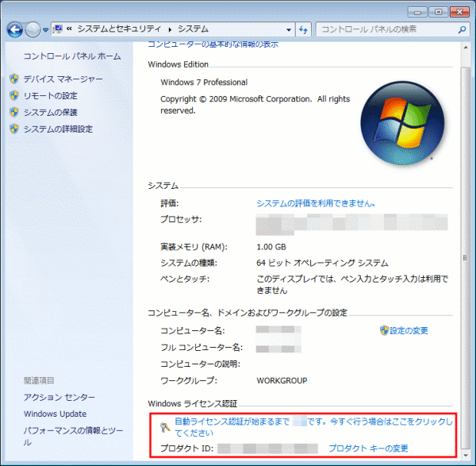Click the search magnifier icon
This screenshot has width=476, height=466.
click(460, 29)
